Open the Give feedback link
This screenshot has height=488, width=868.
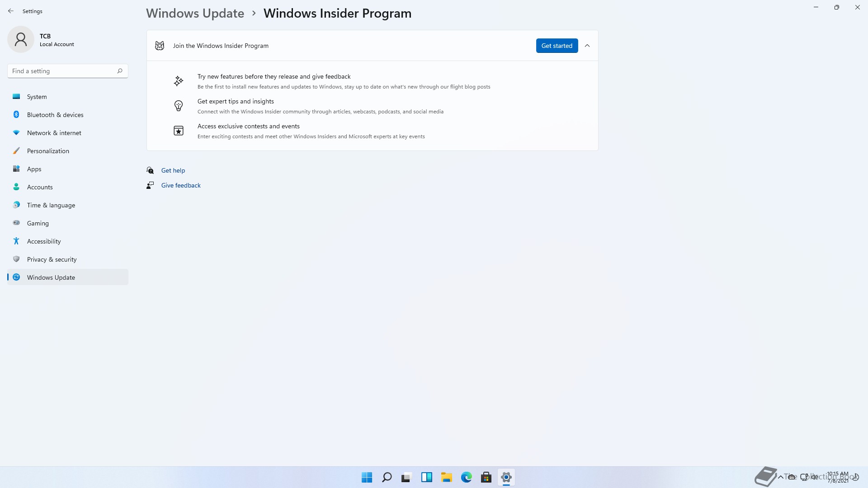point(181,185)
